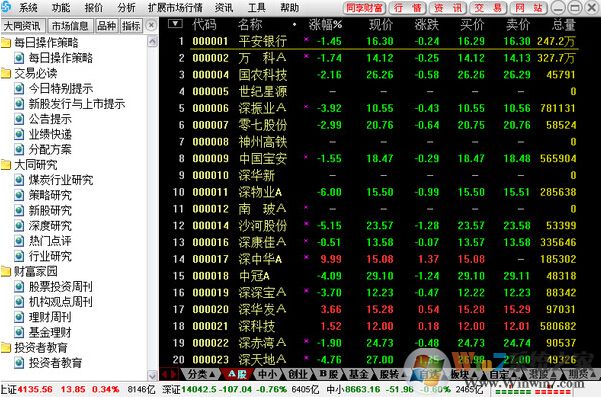Click document icon beside 今日特别提示
This screenshot has height=397, width=601.
click(x=19, y=89)
